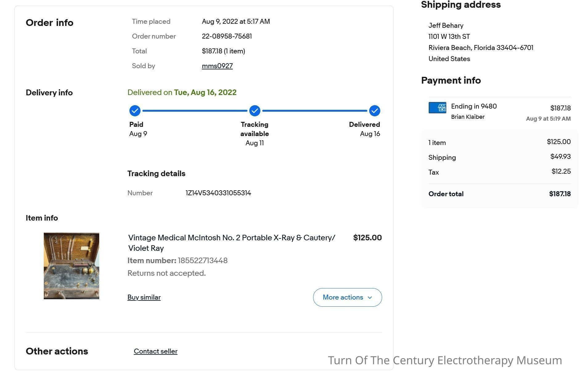Image resolution: width=588 pixels, height=385 pixels.
Task: Click the Paid checkmark circle icon
Action: (x=135, y=111)
